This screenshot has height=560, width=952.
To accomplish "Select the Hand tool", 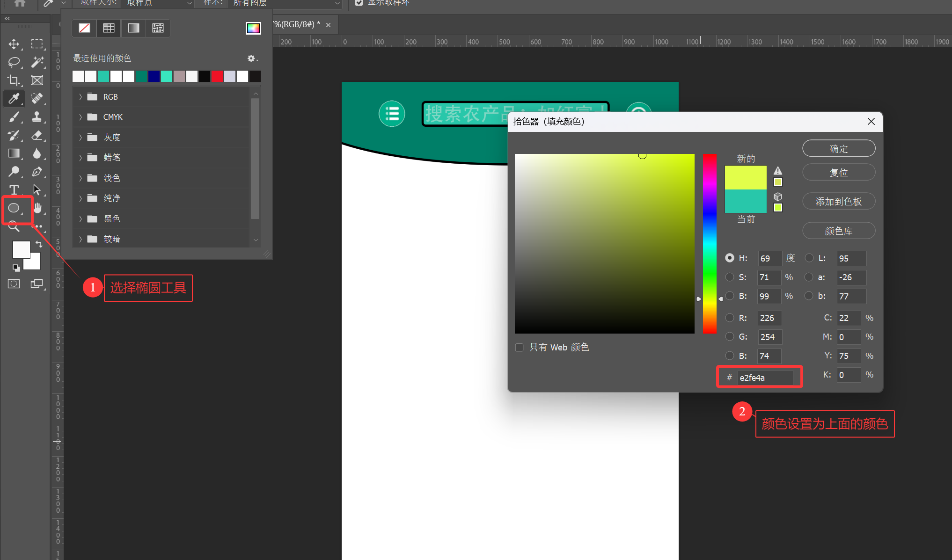I will (x=37, y=208).
